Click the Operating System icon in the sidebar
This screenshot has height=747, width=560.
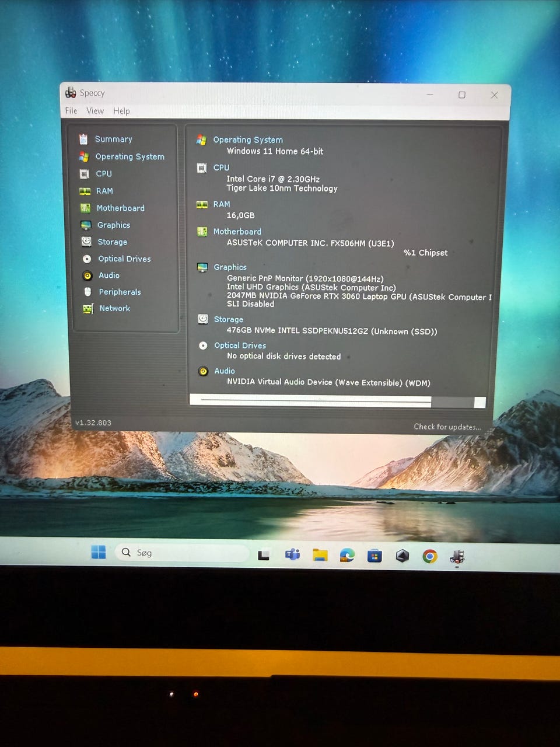(84, 156)
